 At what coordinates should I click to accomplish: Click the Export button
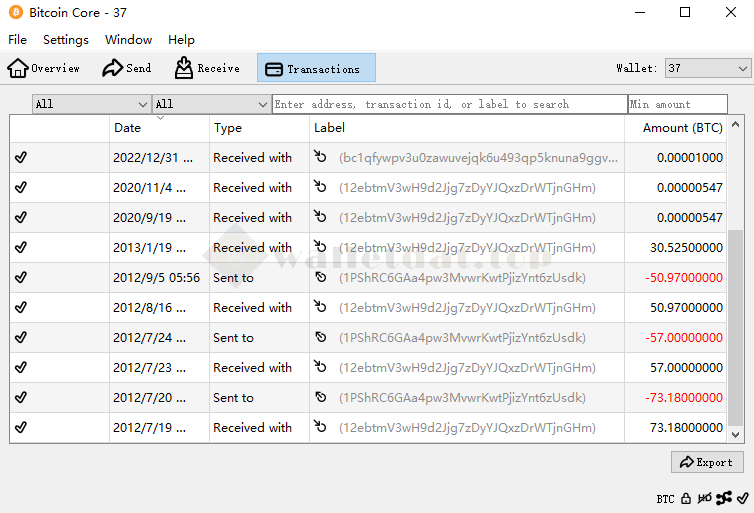point(707,462)
